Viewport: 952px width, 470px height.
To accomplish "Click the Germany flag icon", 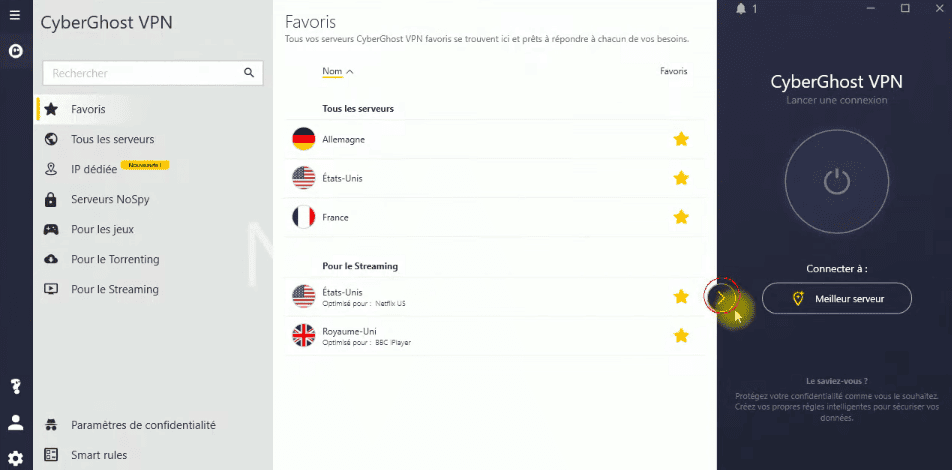I will (304, 139).
